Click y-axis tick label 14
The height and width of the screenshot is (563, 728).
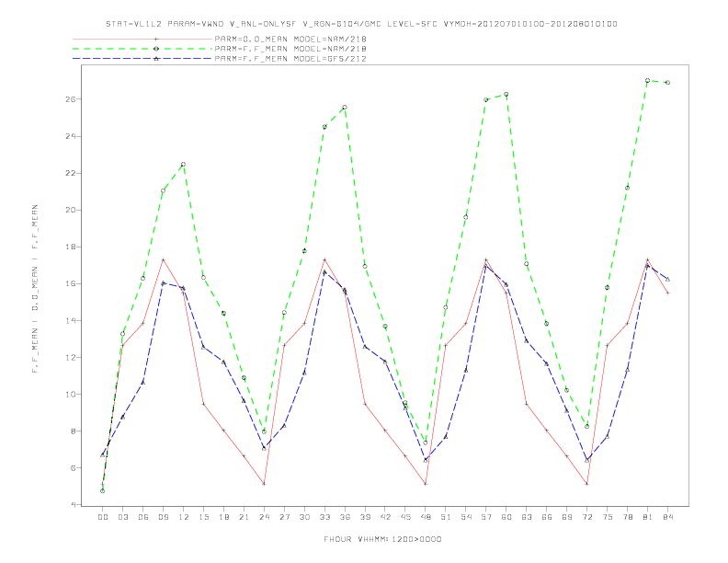point(70,320)
